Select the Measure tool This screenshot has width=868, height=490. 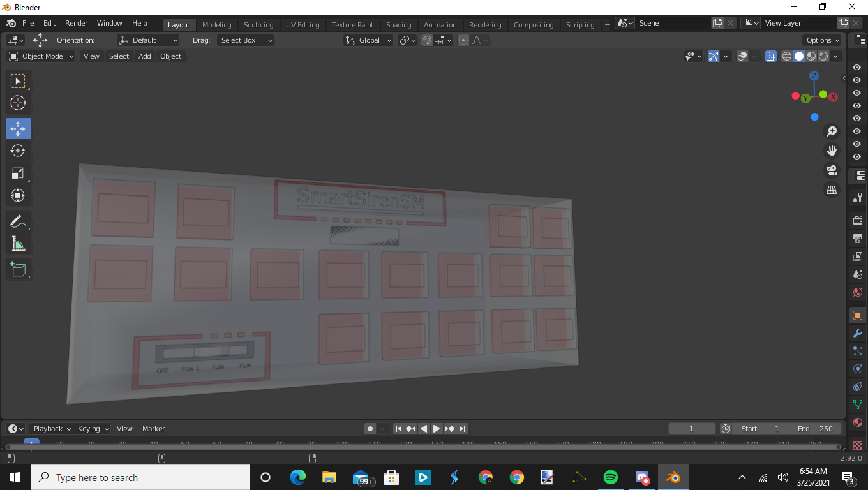pos(18,244)
